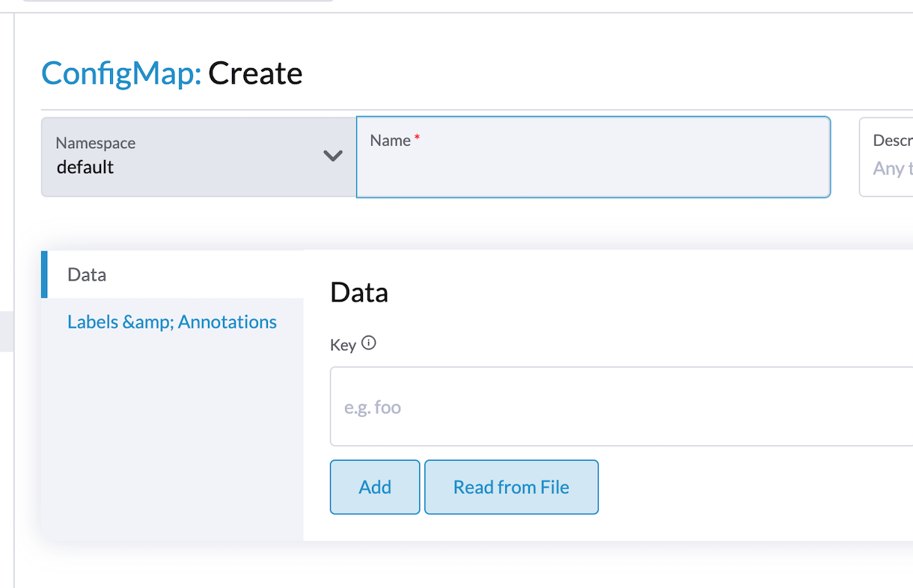The image size is (913, 588).
Task: Choose the Read from File button
Action: (x=511, y=487)
